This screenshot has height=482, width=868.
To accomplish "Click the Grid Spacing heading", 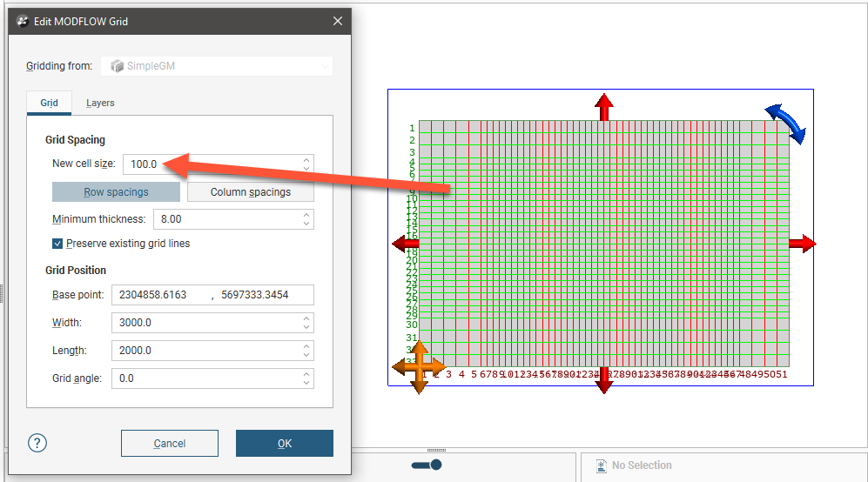I will pos(75,140).
